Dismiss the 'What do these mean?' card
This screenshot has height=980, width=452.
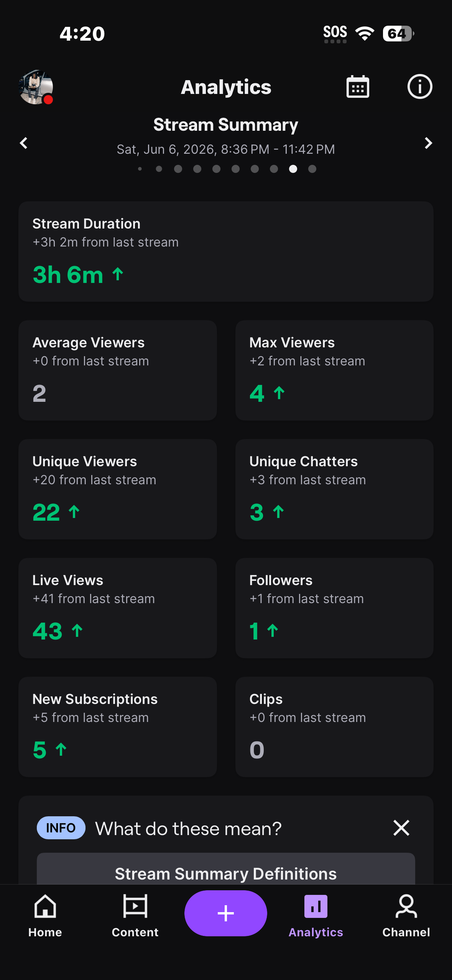[x=401, y=828]
